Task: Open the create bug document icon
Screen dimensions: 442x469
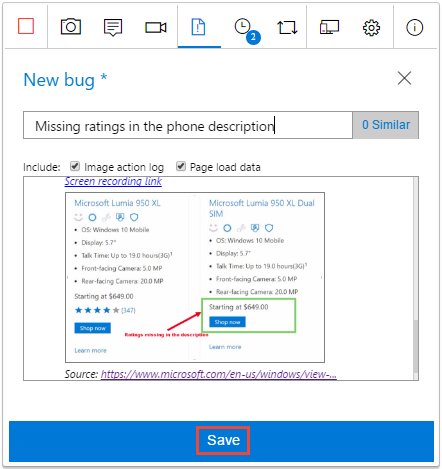Action: 198,27
